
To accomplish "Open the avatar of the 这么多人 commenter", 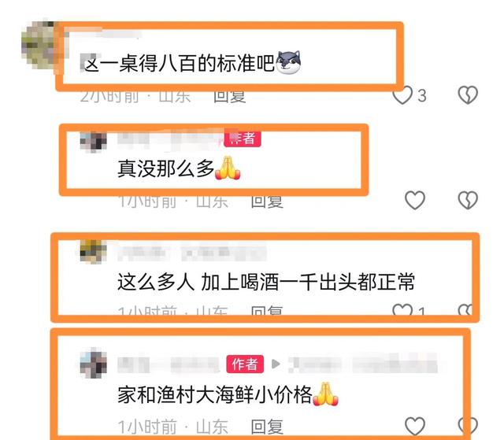I will 93,251.
